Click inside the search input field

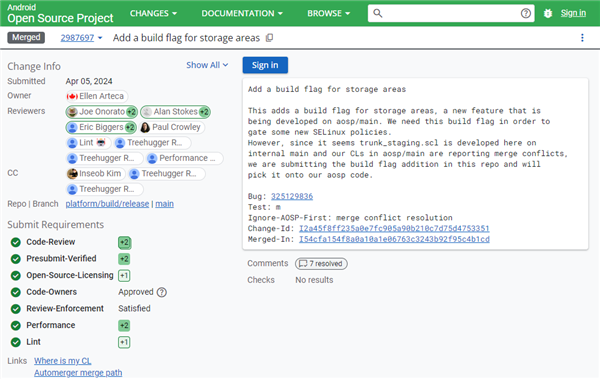click(452, 13)
